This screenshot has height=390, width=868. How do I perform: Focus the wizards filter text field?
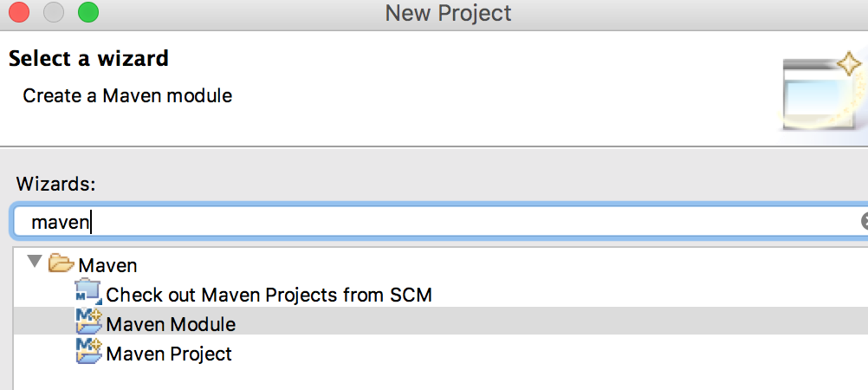[433, 222]
